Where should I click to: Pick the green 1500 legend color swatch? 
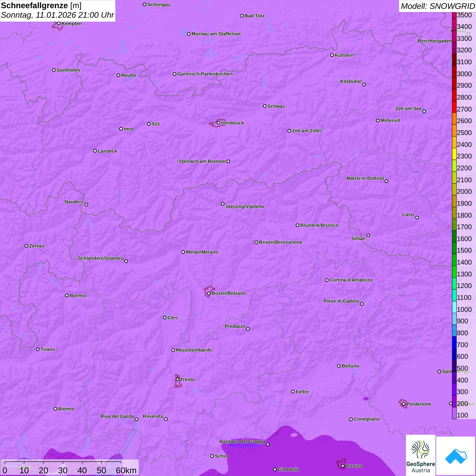pos(454,248)
